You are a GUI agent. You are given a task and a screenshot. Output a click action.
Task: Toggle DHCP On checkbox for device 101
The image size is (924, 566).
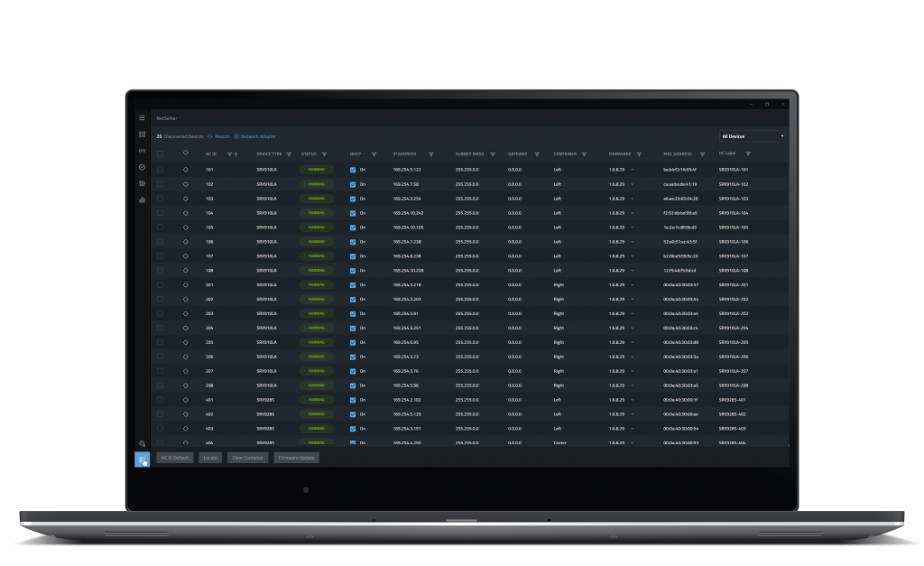coord(352,169)
